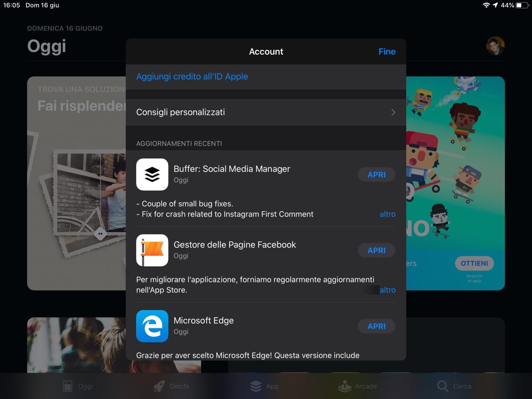Switch to the App tab

point(264,386)
